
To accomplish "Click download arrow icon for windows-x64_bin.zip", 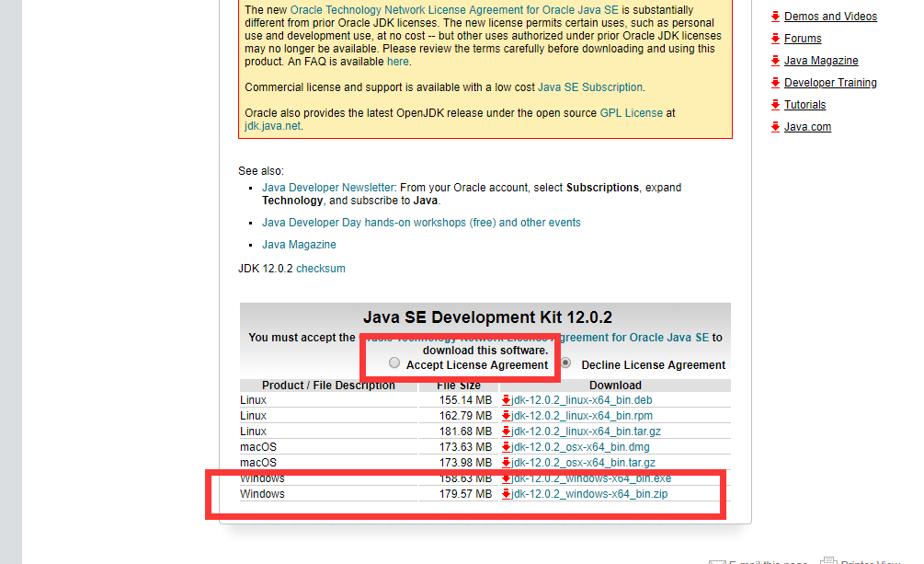I will point(506,494).
